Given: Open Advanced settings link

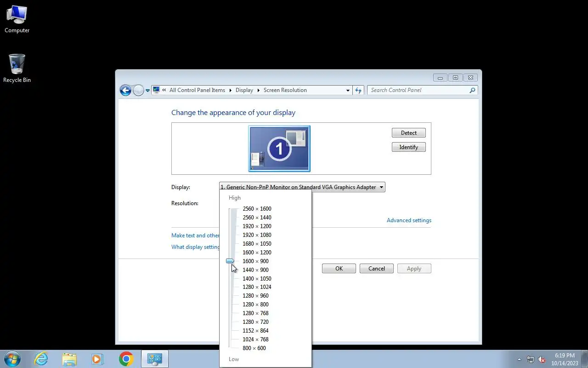Looking at the screenshot, I should (x=409, y=220).
